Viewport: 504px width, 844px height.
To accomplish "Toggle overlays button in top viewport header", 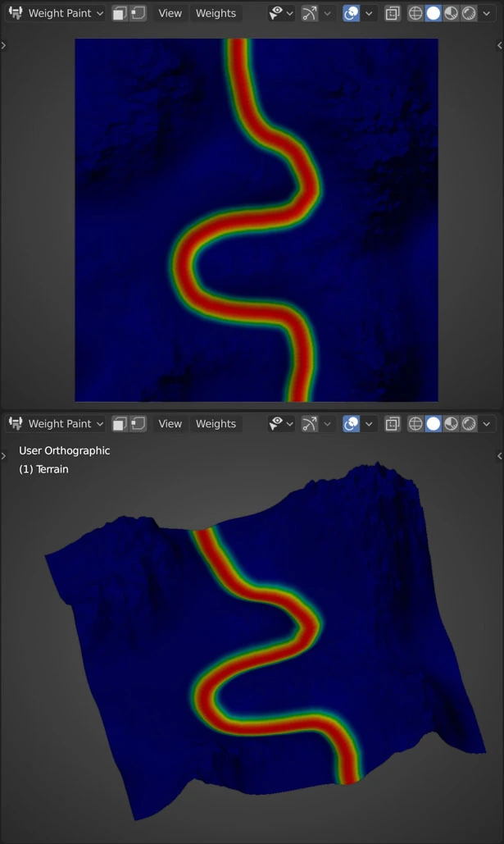I will [352, 13].
